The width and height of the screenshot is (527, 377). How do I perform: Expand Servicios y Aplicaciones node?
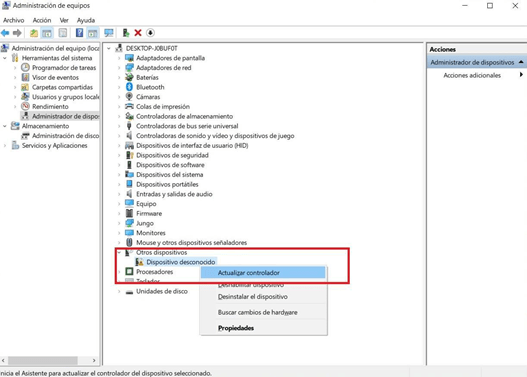click(x=5, y=145)
